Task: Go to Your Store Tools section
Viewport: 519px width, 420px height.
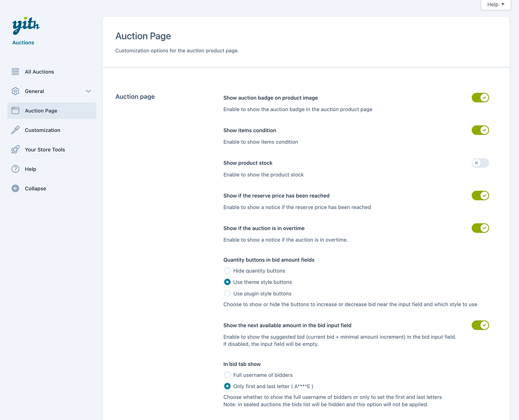Action: 45,150
